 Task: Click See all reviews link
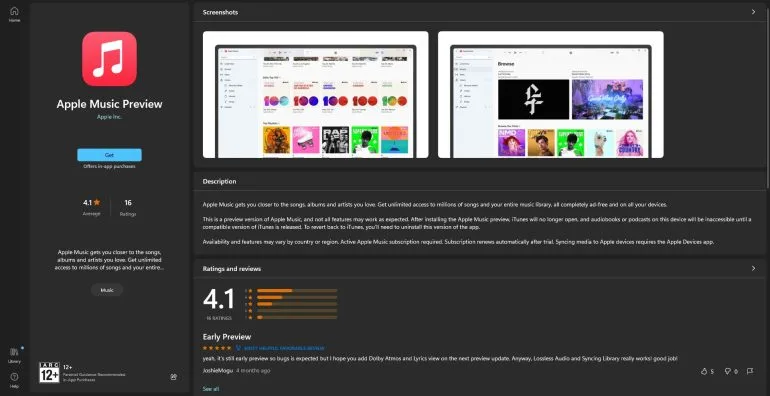(x=211, y=389)
